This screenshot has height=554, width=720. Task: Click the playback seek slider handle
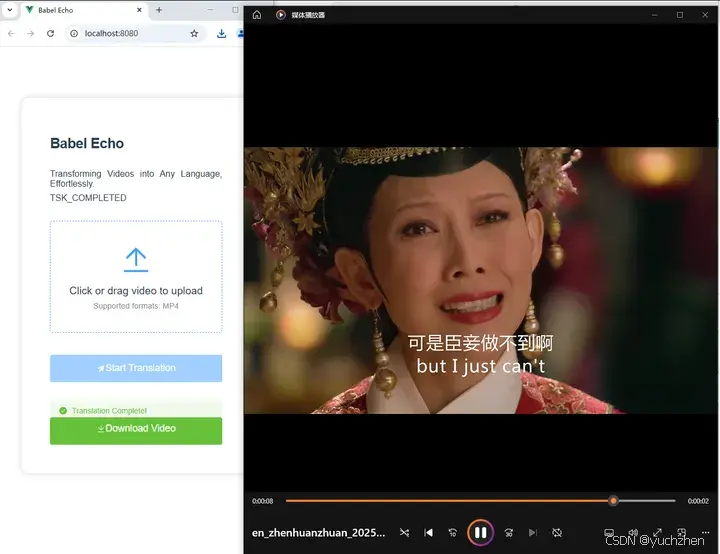[613, 501]
